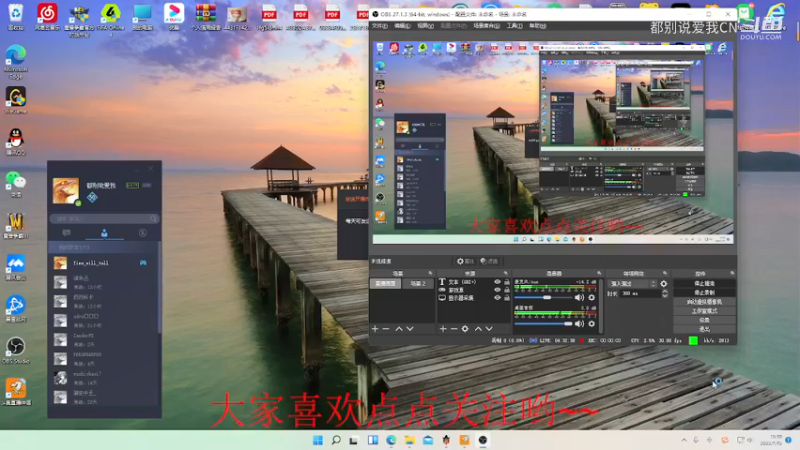Screen dimensions: 800x450
Task: Open Recycle Bin on desktop
Action: pos(16,16)
